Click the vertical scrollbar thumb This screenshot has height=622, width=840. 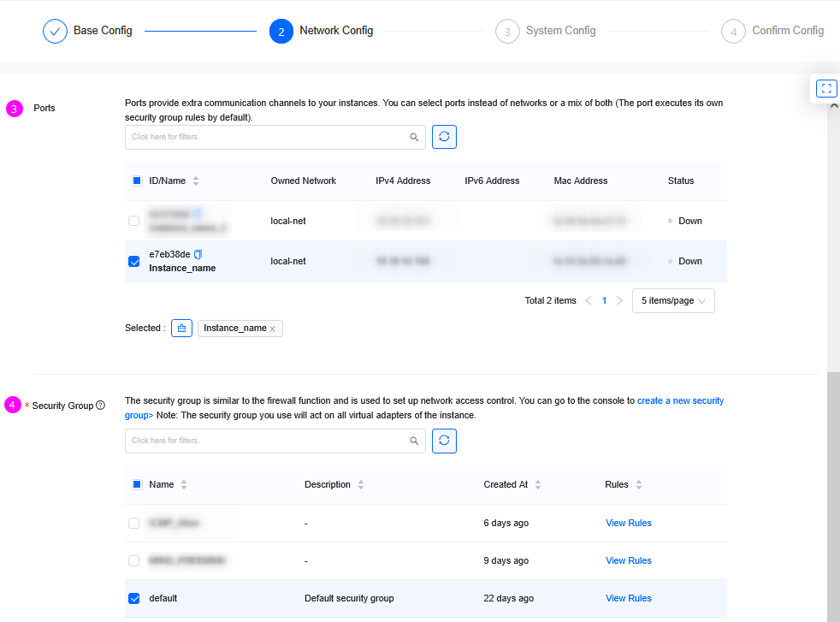(833, 496)
